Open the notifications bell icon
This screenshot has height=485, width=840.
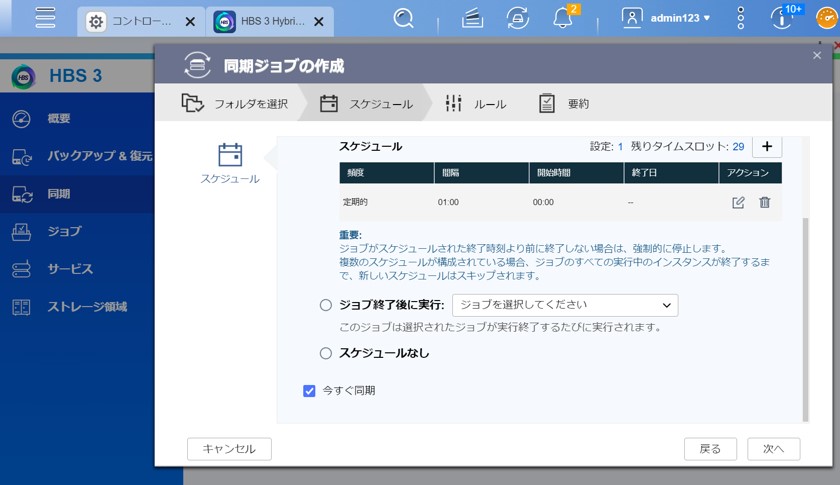563,19
